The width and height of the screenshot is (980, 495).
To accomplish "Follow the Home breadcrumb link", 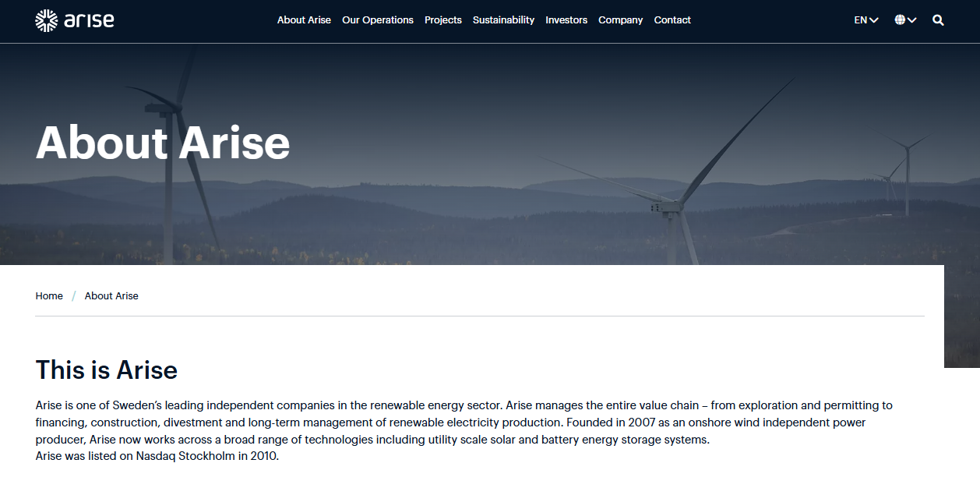I will [49, 295].
